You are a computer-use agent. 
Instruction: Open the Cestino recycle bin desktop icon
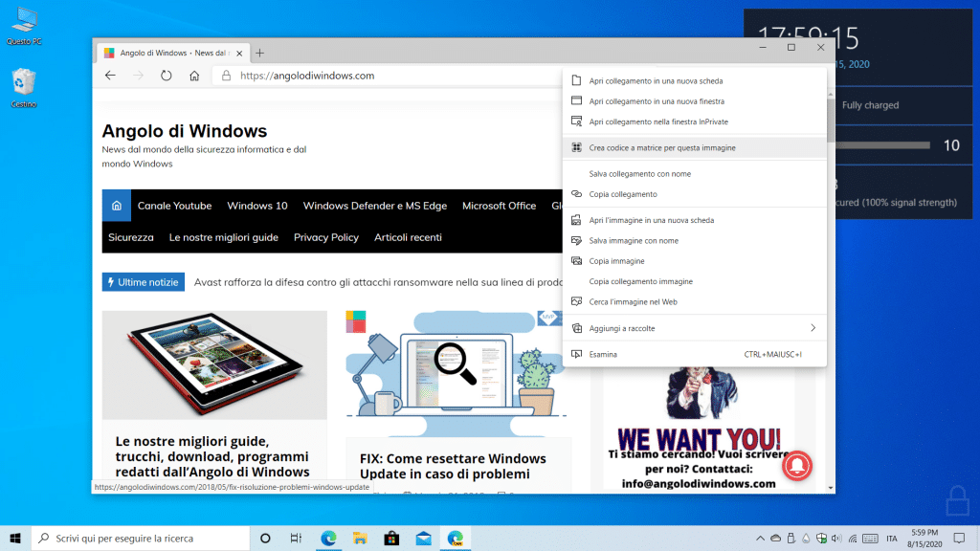24,86
